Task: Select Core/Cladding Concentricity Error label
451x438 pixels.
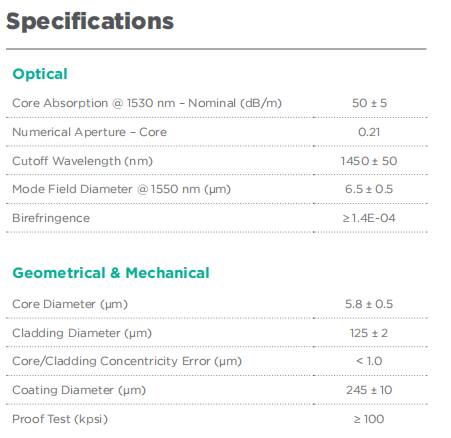Action: pyautogui.click(x=127, y=361)
